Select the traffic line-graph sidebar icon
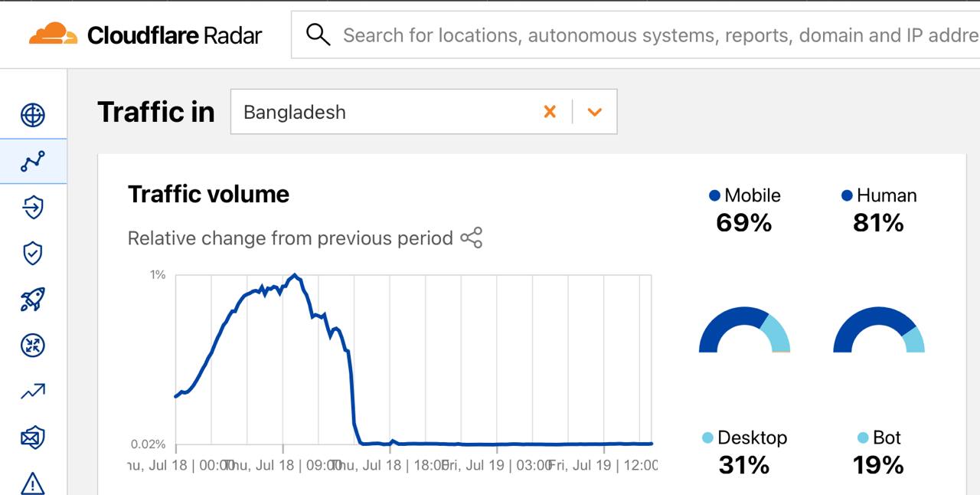Screen dimensions: 980x495 pos(33,161)
